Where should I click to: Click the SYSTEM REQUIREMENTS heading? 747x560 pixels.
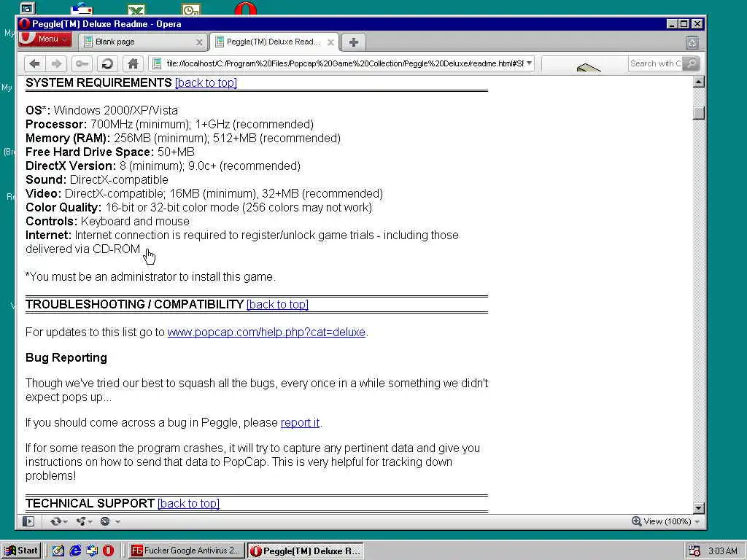pyautogui.click(x=98, y=83)
